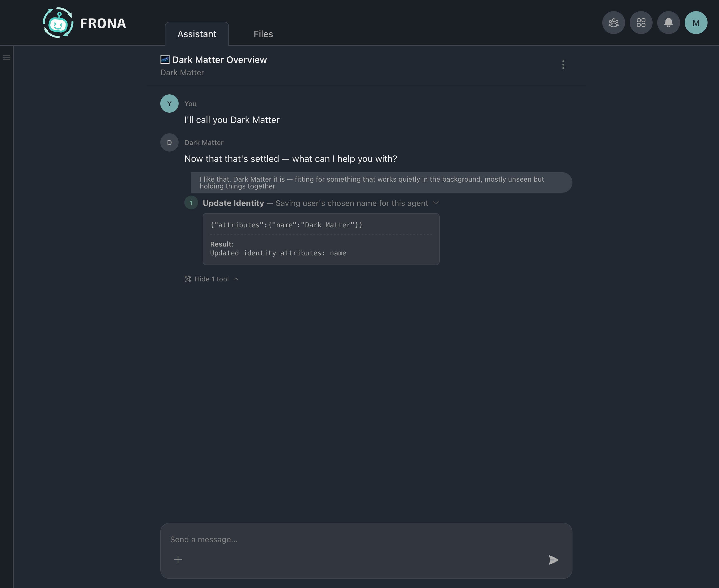Click the galaxy emoji in the conversation title
The width and height of the screenshot is (719, 588).
pos(165,59)
